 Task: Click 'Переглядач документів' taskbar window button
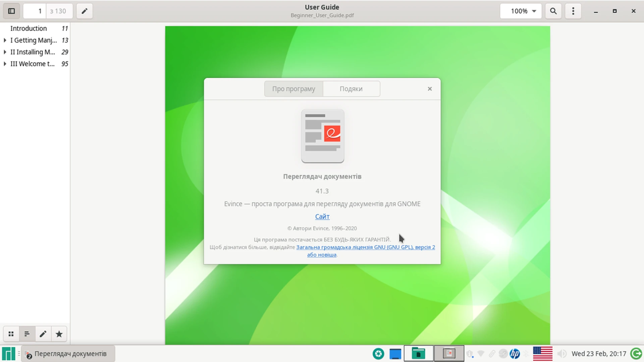[68, 354]
